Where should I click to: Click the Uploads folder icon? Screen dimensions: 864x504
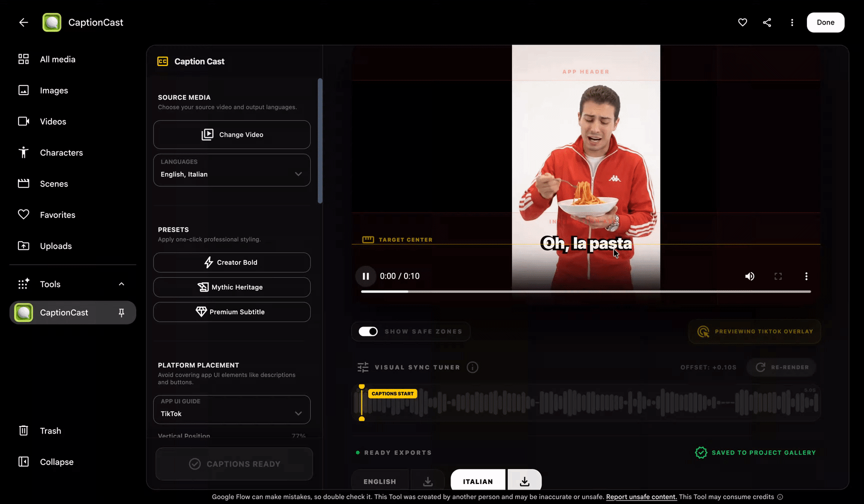pyautogui.click(x=23, y=245)
